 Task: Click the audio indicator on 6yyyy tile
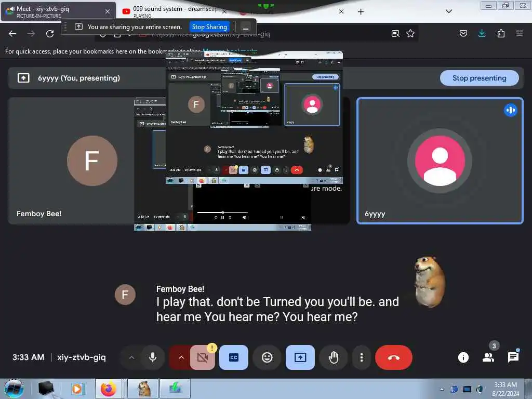coord(510,110)
